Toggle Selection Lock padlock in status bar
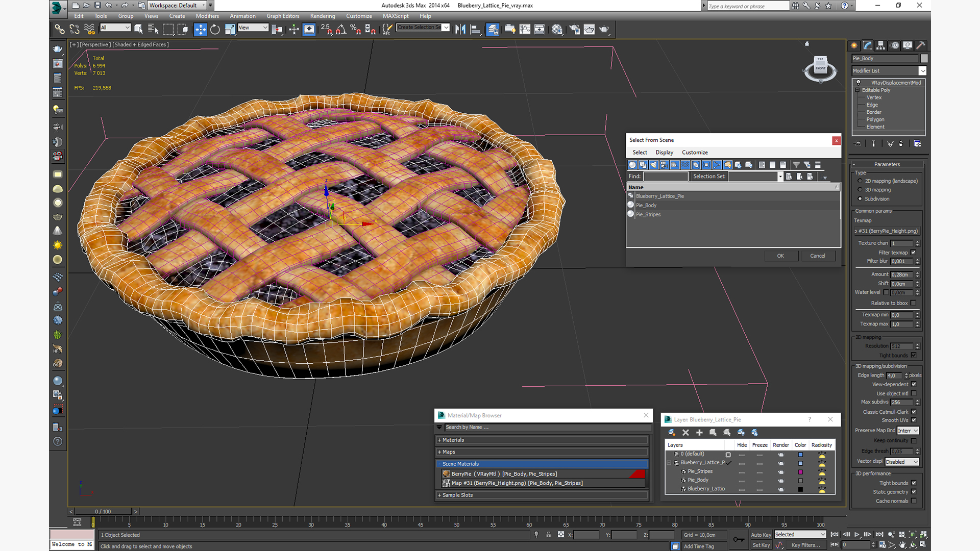Image resolution: width=980 pixels, height=551 pixels. (x=548, y=535)
